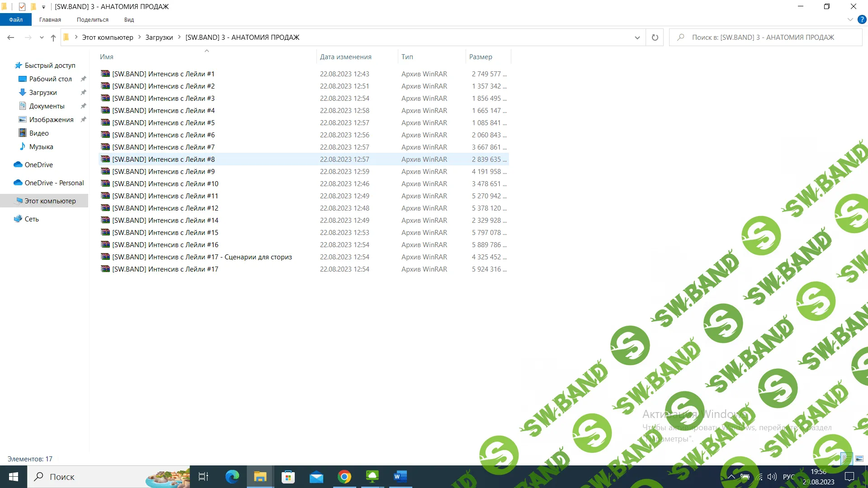Open the Help question mark icon
Image resolution: width=868 pixels, height=488 pixels.
point(862,19)
